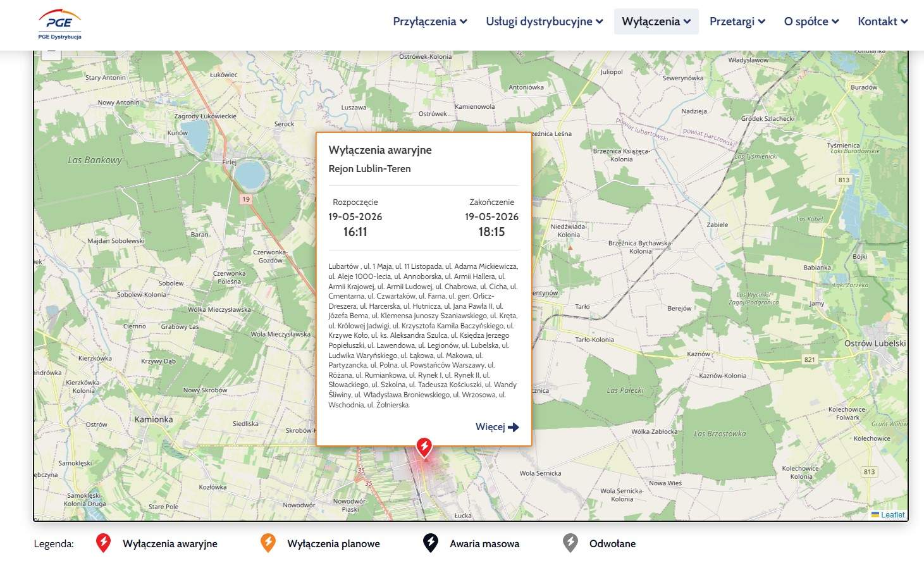The height and width of the screenshot is (582, 924).
Task: Click the black Awaria masowa legend icon
Action: point(431,543)
